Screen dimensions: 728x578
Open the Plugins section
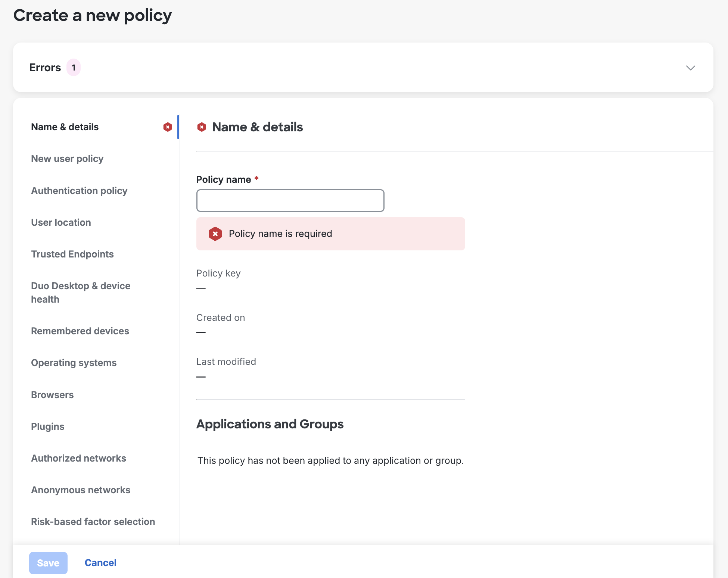point(47,427)
